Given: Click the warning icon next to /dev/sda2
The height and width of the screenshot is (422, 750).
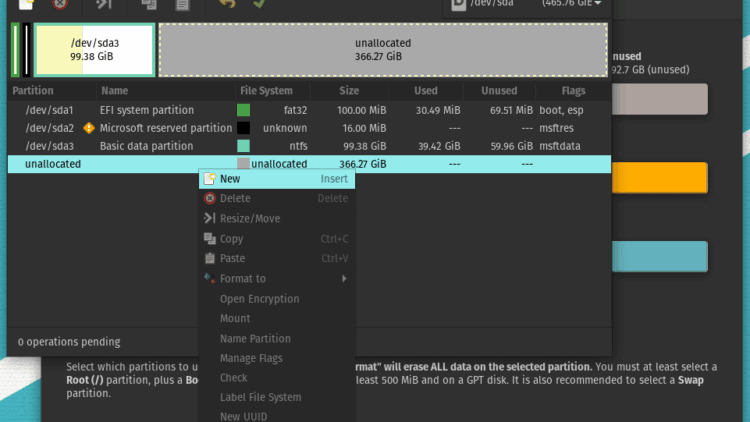Looking at the screenshot, I should (89, 128).
